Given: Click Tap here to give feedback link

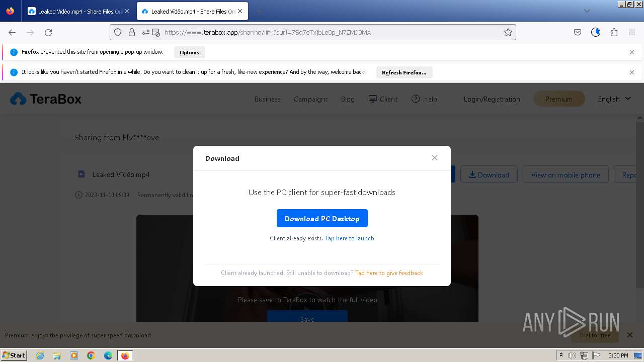Looking at the screenshot, I should (389, 273).
